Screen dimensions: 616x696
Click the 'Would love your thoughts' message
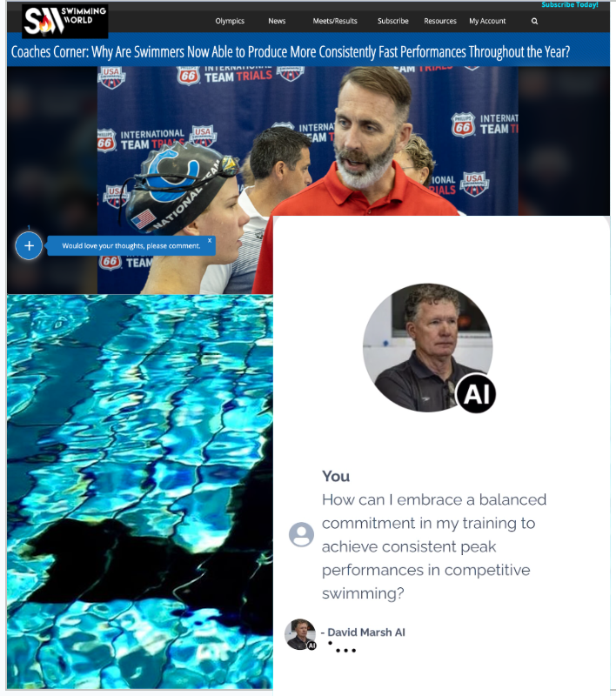pyautogui.click(x=131, y=245)
